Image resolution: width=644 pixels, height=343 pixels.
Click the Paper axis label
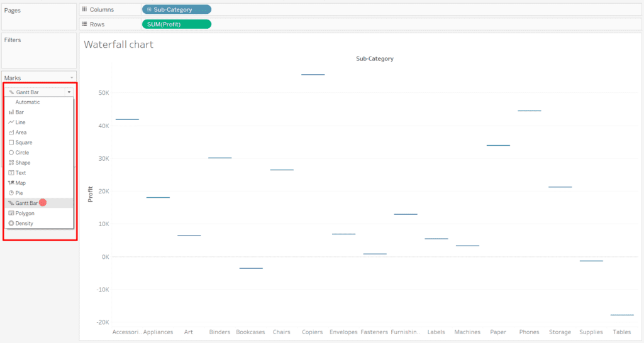point(498,332)
